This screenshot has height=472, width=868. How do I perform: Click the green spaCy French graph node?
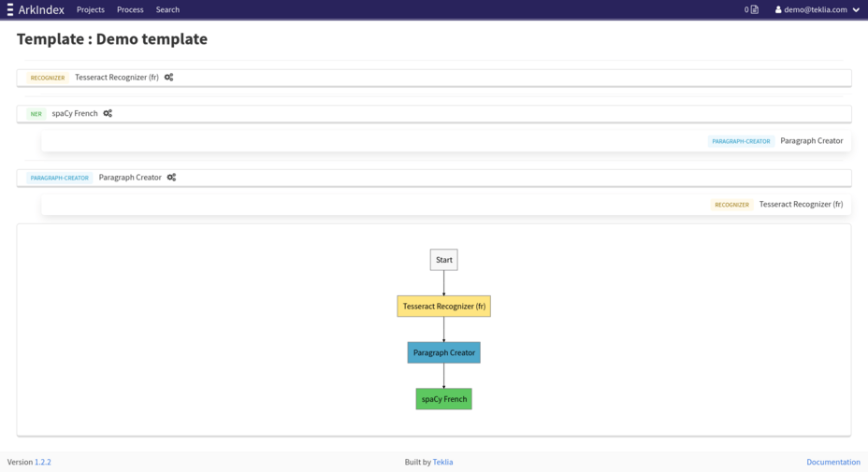(443, 399)
